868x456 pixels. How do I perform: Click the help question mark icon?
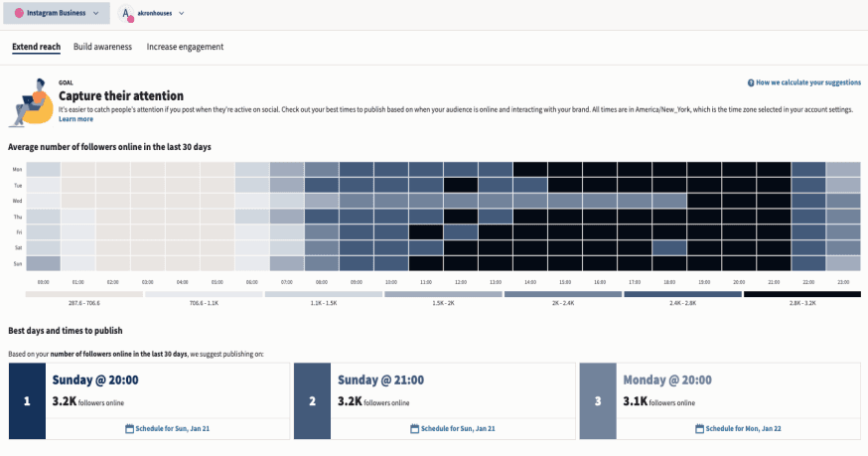[750, 84]
